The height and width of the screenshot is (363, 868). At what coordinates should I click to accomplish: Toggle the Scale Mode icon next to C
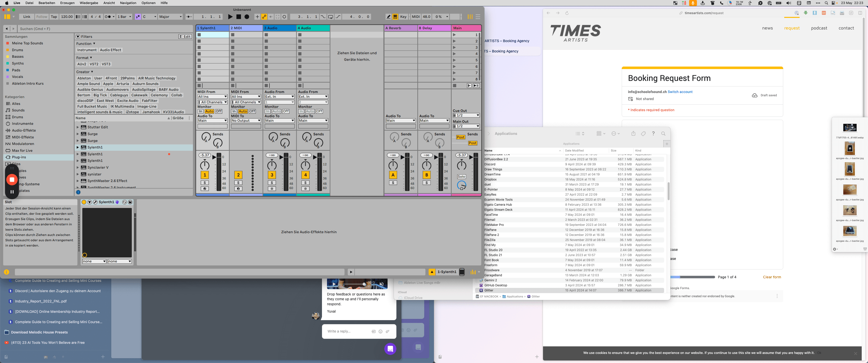(138, 16)
